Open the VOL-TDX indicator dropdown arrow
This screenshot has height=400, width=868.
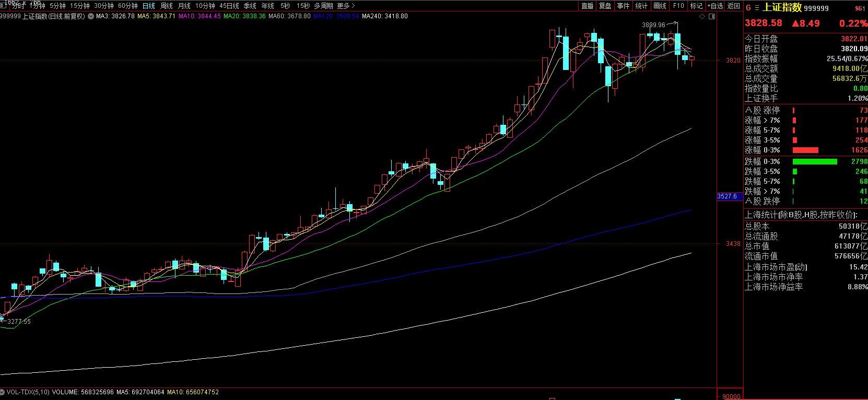click(x=3, y=392)
